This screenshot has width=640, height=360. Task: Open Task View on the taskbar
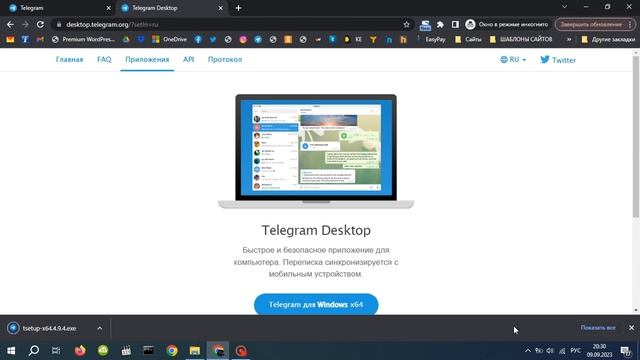point(56,351)
